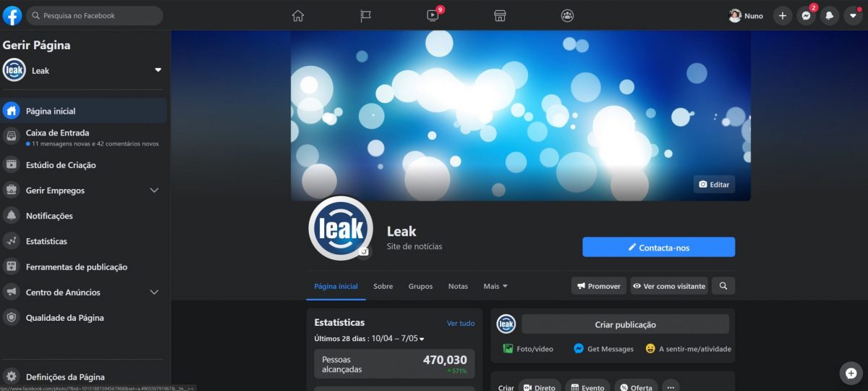Screen dimensions: 868x391
Task: Click the page search magnifier icon
Action: tap(723, 286)
